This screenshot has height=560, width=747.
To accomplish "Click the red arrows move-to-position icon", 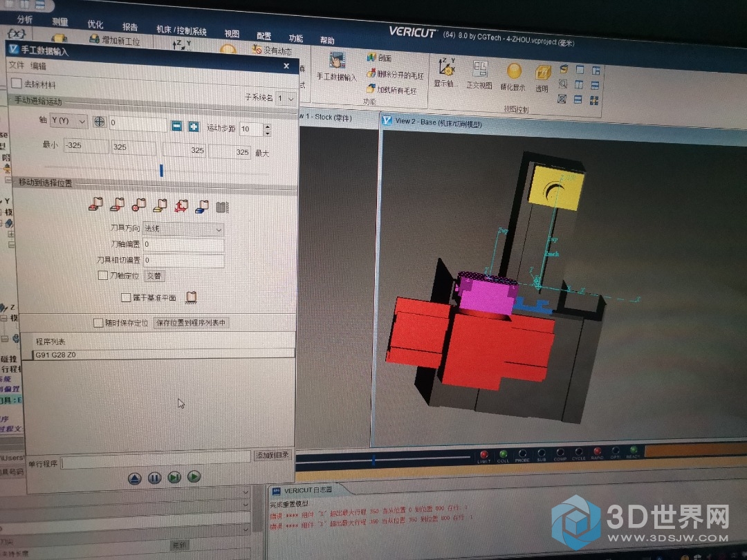I will (x=181, y=206).
